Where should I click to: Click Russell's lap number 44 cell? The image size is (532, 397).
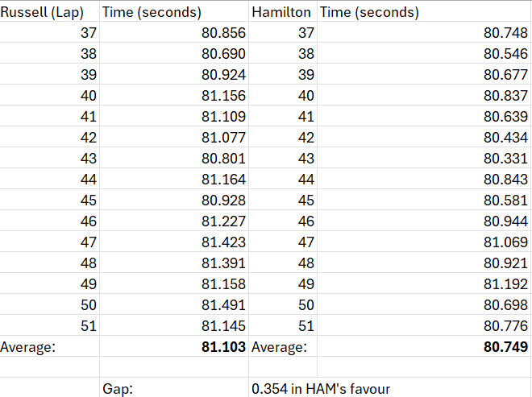[x=49, y=179]
